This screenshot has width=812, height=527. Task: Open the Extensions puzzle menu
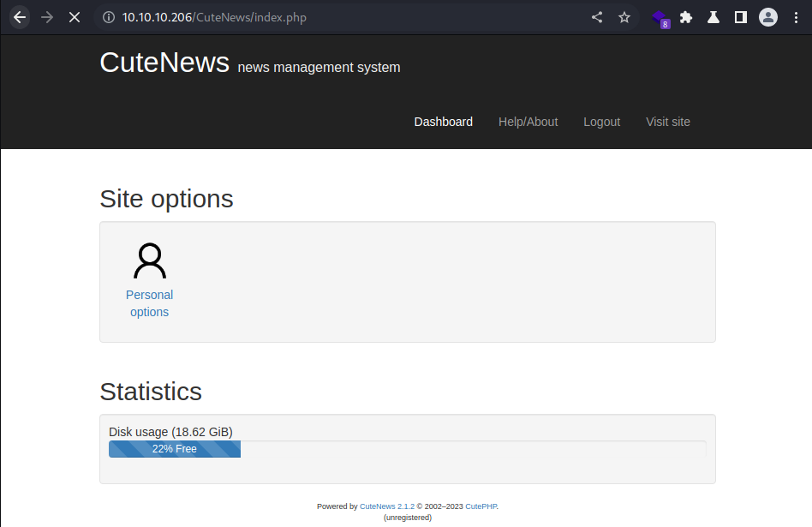coord(686,17)
